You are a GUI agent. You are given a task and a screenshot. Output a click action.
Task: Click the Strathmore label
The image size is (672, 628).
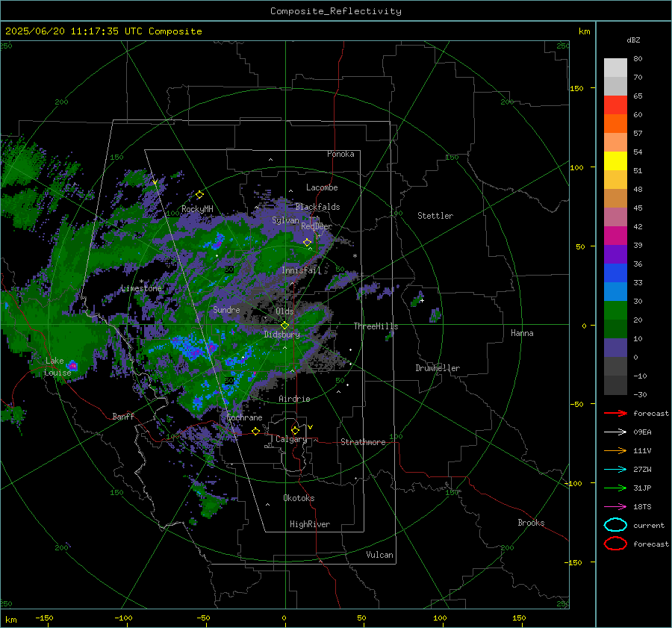[363, 442]
